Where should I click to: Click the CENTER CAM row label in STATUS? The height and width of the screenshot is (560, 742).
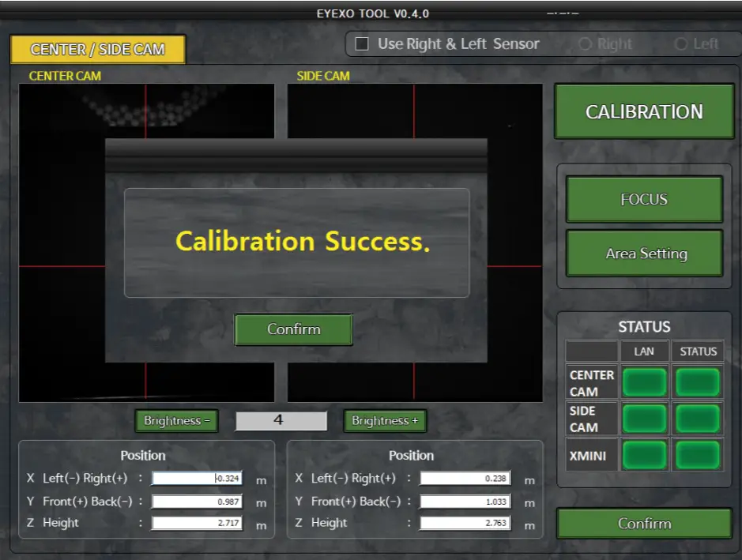(592, 383)
